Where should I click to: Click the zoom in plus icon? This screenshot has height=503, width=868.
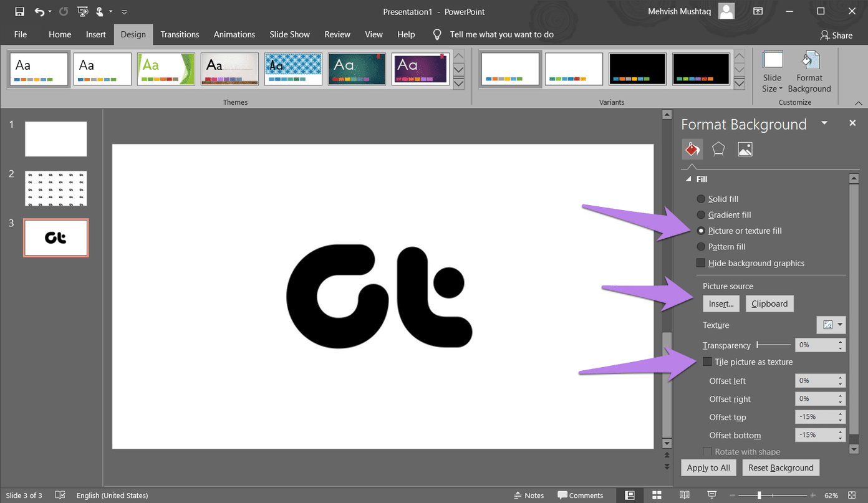[813, 496]
